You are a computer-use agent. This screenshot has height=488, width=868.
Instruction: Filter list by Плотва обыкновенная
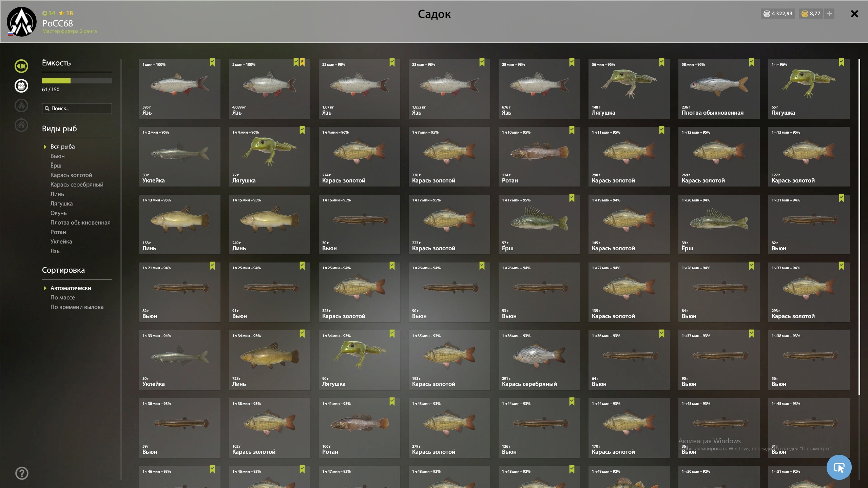click(x=80, y=222)
